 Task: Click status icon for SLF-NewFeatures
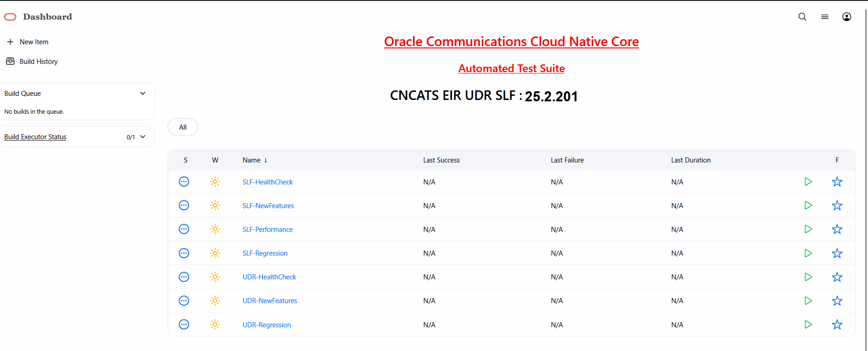coord(184,205)
